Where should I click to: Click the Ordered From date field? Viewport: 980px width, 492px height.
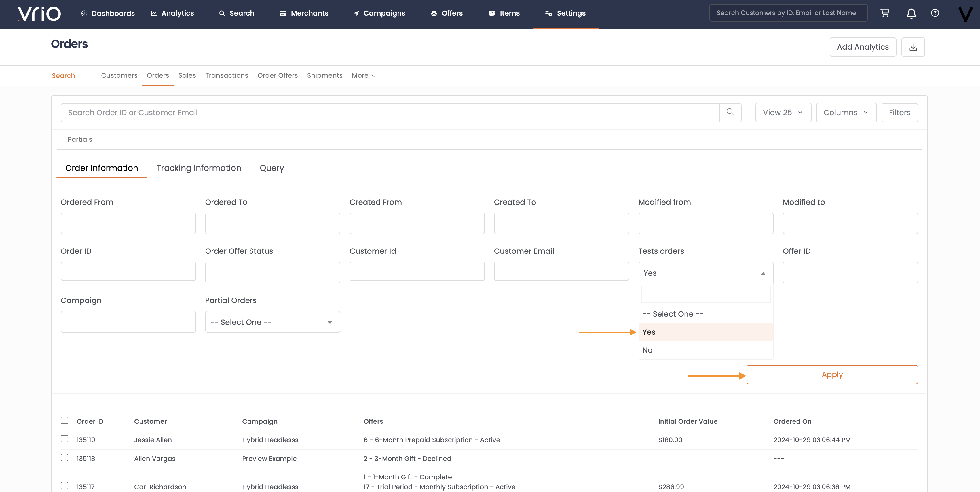click(128, 223)
